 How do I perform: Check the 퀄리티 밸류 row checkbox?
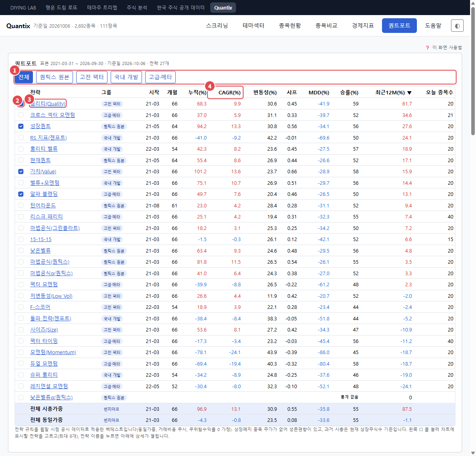(21, 149)
